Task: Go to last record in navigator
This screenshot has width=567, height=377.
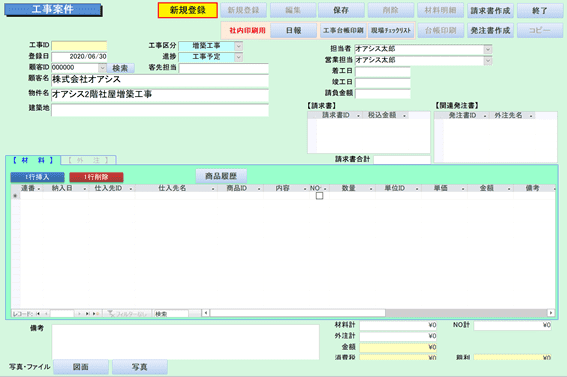Action: [x=87, y=314]
